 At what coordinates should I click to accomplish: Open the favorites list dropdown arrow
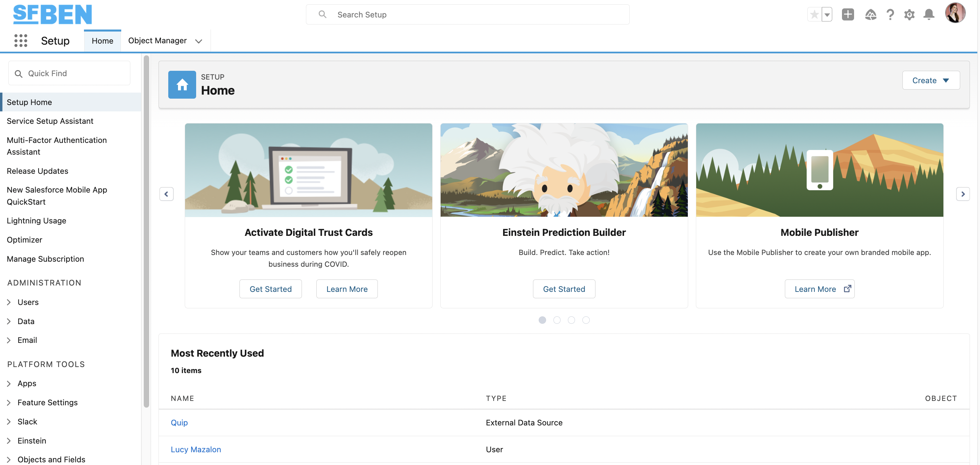click(827, 14)
